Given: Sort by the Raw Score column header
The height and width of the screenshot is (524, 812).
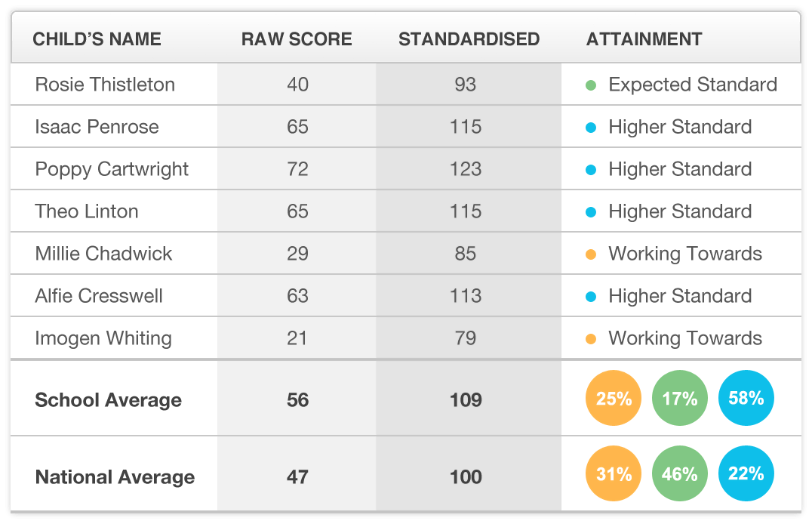Looking at the screenshot, I should (297, 39).
